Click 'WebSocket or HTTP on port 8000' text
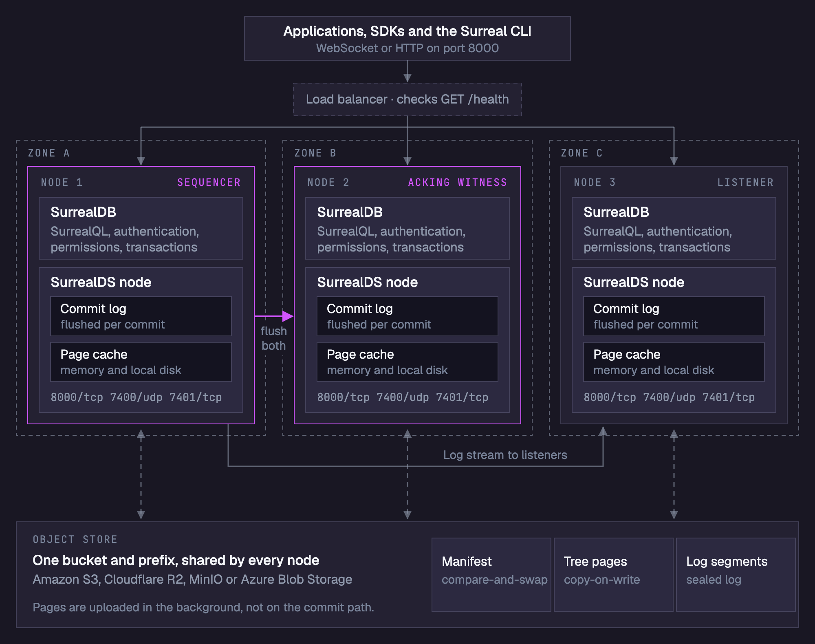Viewport: 815px width, 644px height. 407,48
